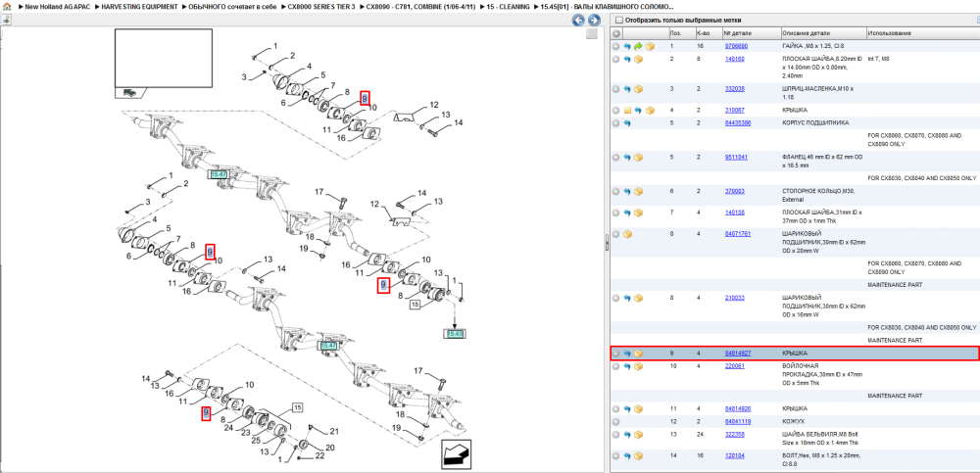The width and height of the screenshot is (980, 473).
Task: Open the New Holland AG APAC breadcrumb
Action: [56, 6]
